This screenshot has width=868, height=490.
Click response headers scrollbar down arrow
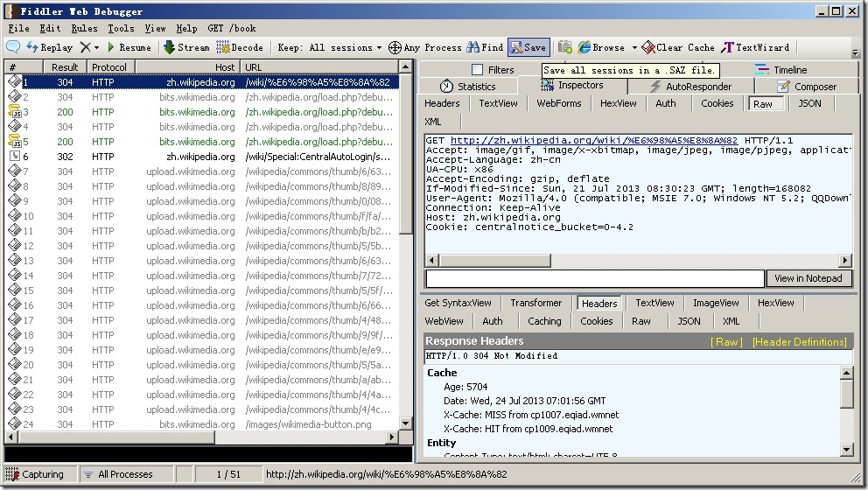point(846,449)
